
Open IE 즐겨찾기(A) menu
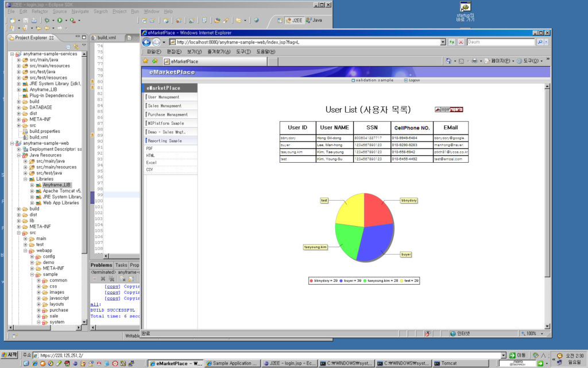(219, 52)
